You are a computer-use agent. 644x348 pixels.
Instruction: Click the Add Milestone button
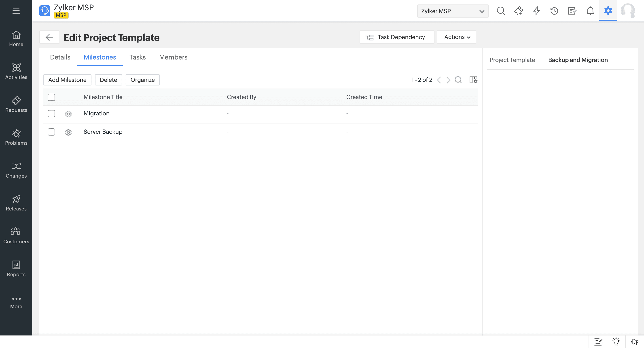coord(67,80)
